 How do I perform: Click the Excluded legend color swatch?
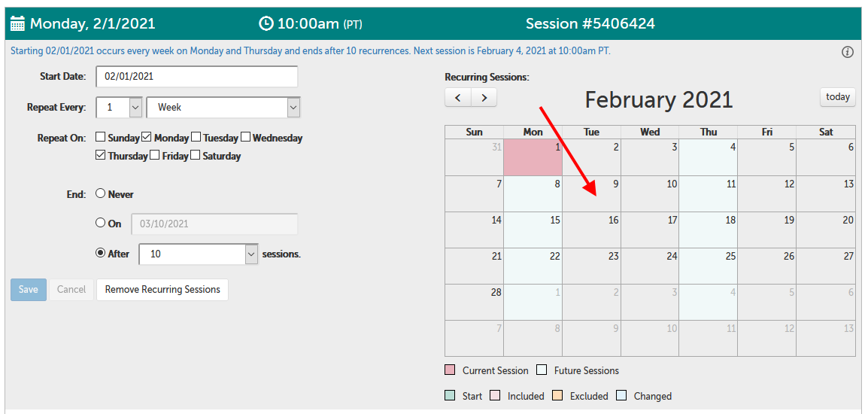coord(557,396)
